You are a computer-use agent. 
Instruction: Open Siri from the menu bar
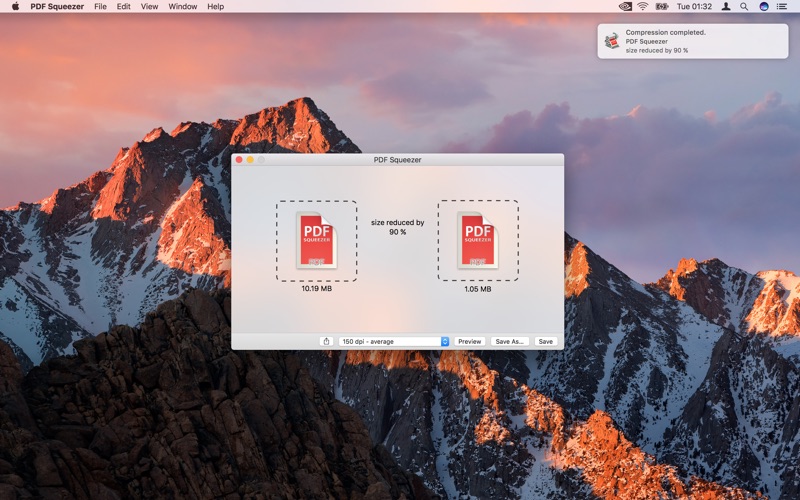(764, 6)
